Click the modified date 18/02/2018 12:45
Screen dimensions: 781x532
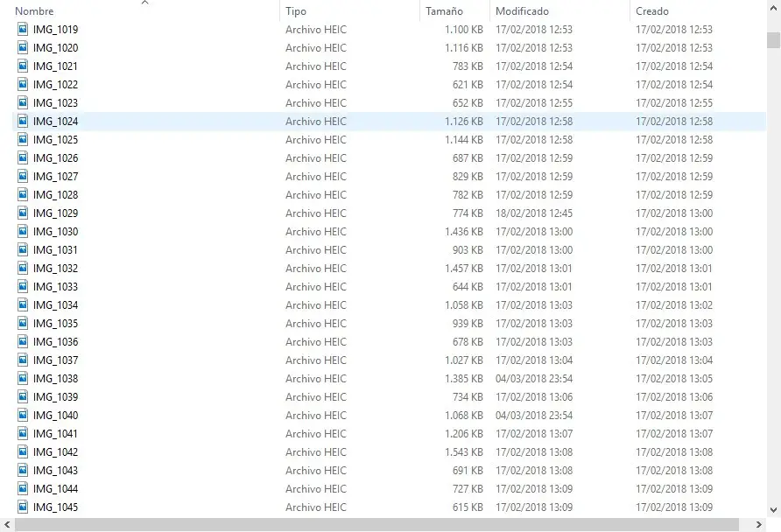pos(534,213)
